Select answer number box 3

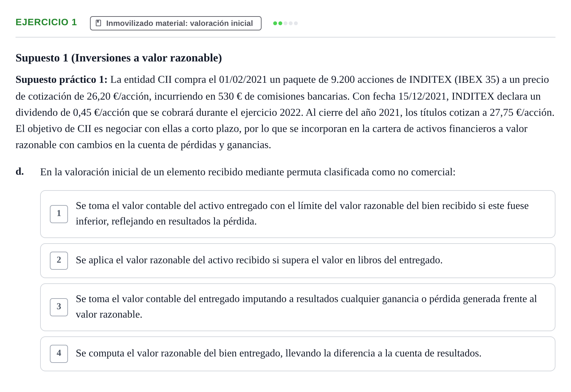pos(59,307)
